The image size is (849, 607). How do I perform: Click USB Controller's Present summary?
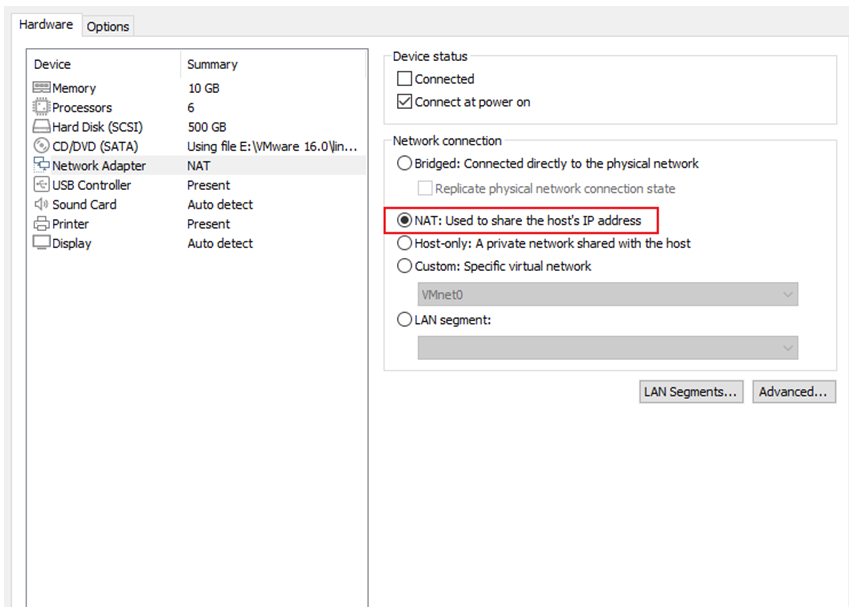208,185
